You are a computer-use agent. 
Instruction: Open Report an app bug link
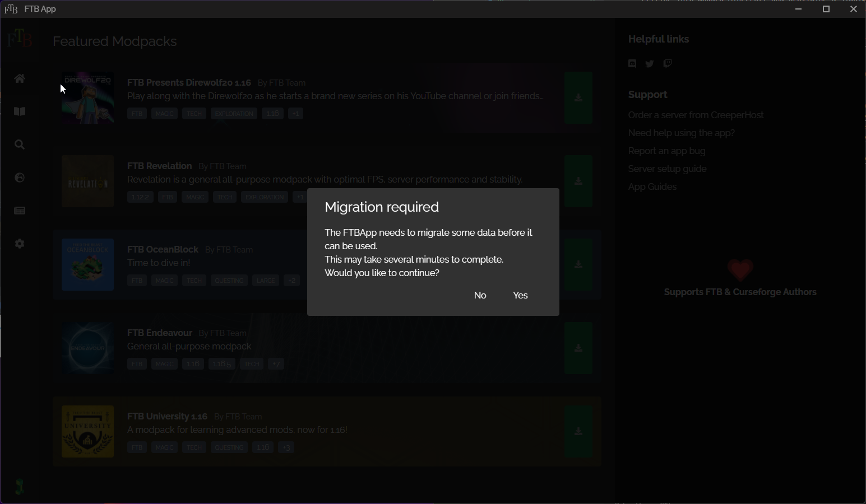667,151
